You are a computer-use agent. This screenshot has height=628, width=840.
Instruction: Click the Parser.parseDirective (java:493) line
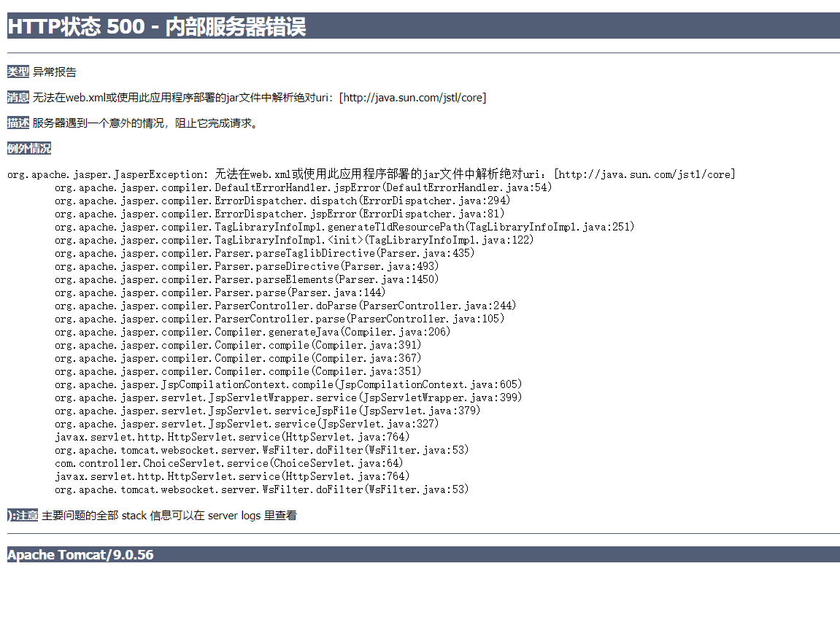pos(247,266)
